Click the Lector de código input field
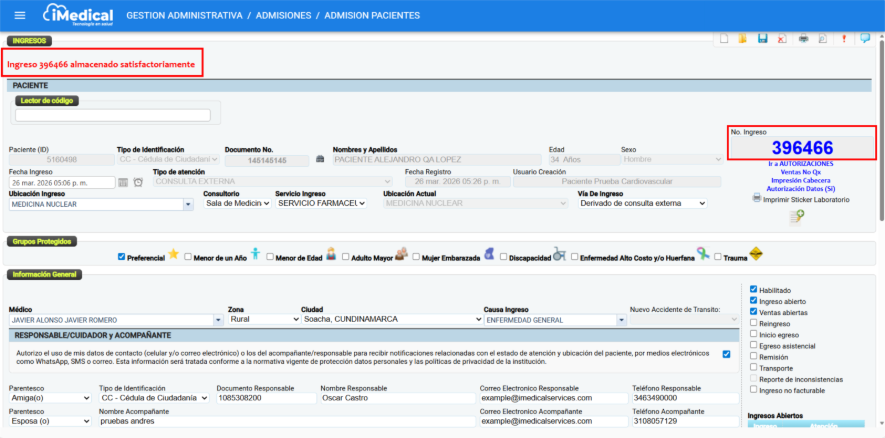The width and height of the screenshot is (885, 438). 112,115
